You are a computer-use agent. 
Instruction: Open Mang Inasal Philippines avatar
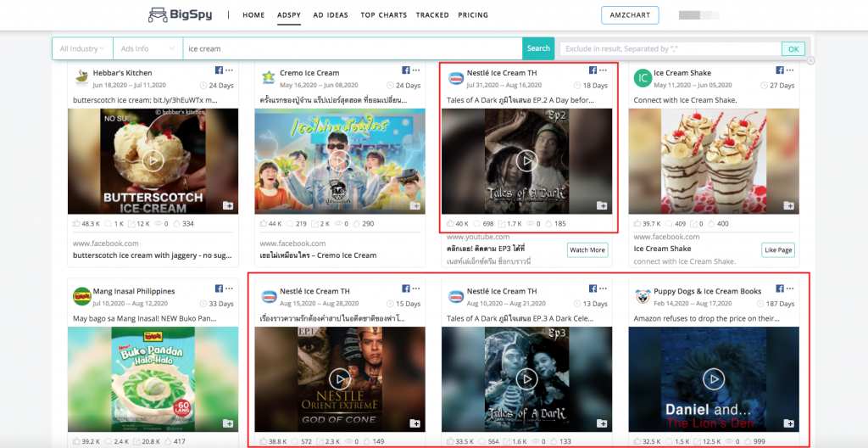82,297
